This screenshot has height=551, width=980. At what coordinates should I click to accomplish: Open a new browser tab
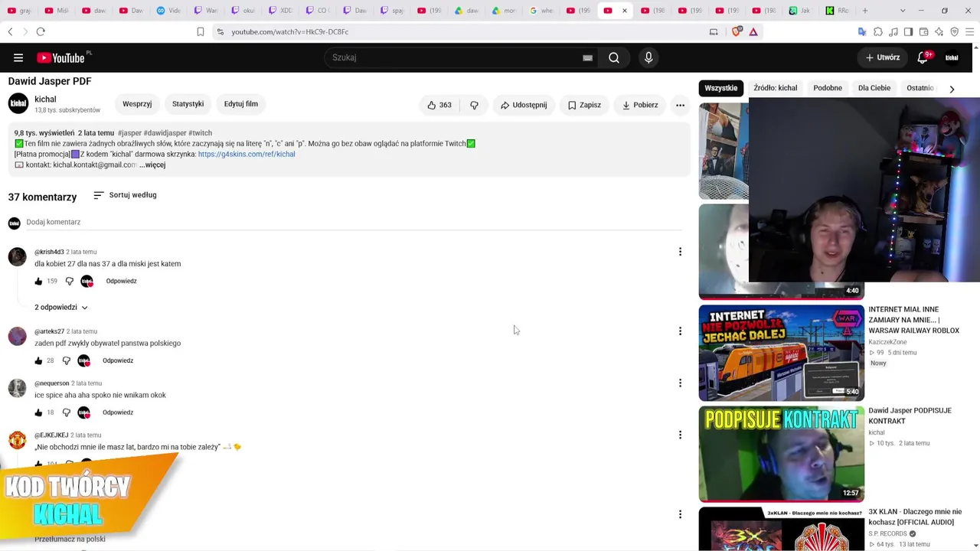pos(865,11)
